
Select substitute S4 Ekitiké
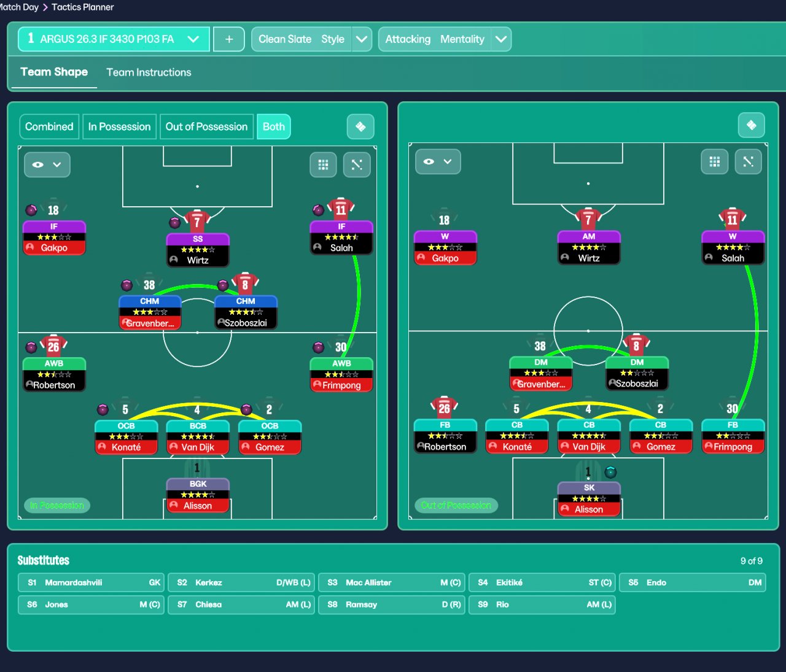(542, 582)
